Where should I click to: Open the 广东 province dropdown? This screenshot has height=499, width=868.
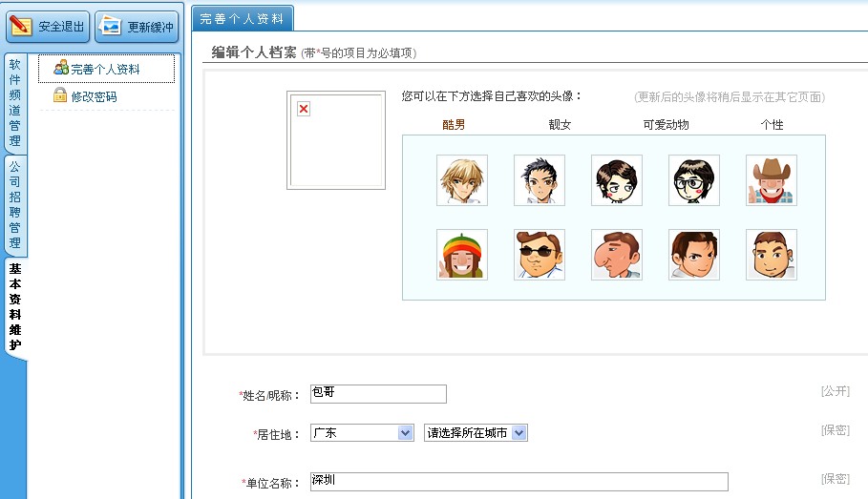[362, 432]
